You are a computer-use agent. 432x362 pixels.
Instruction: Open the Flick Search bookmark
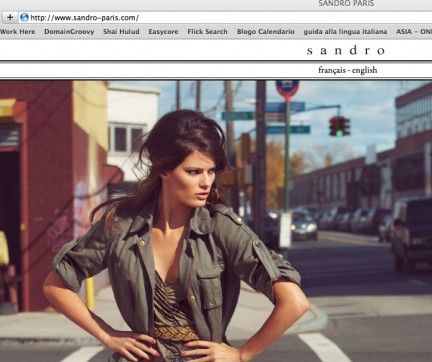pos(207,32)
